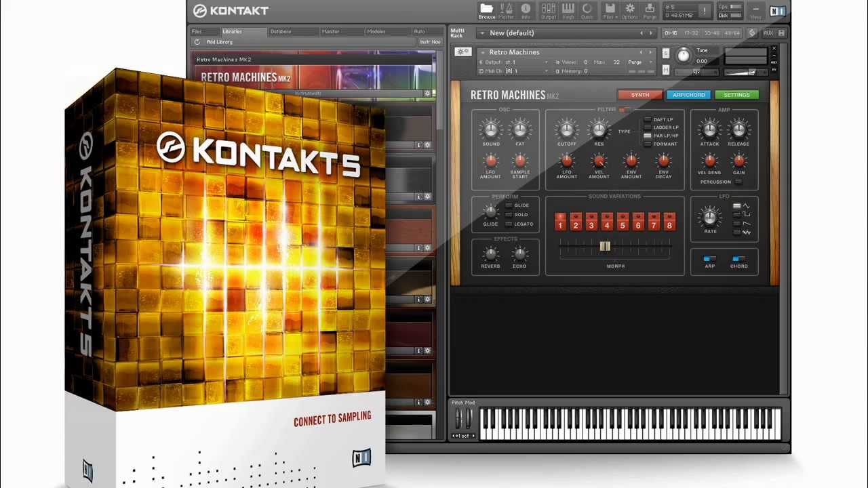Select sound variation 3
The height and width of the screenshot is (488, 868).
591,222
